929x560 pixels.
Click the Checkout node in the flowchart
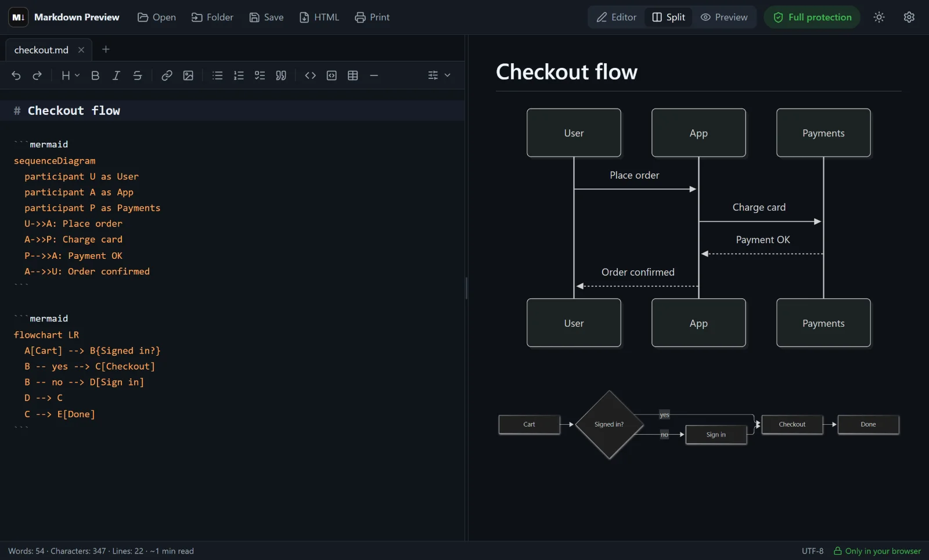pos(792,424)
